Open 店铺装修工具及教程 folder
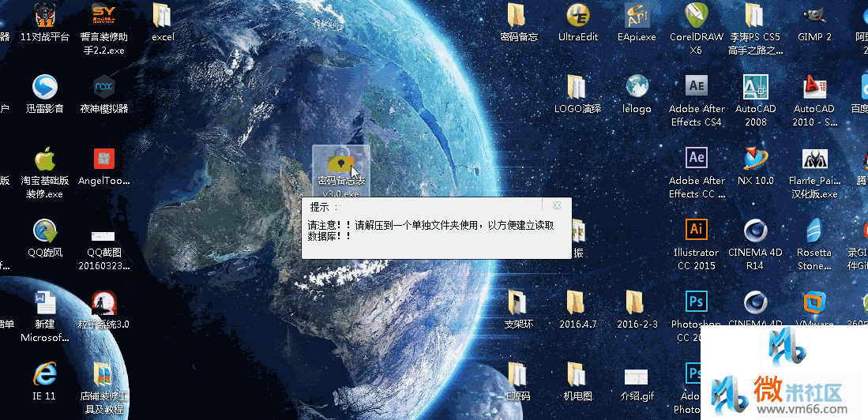The height and width of the screenshot is (420, 868). 104,388
